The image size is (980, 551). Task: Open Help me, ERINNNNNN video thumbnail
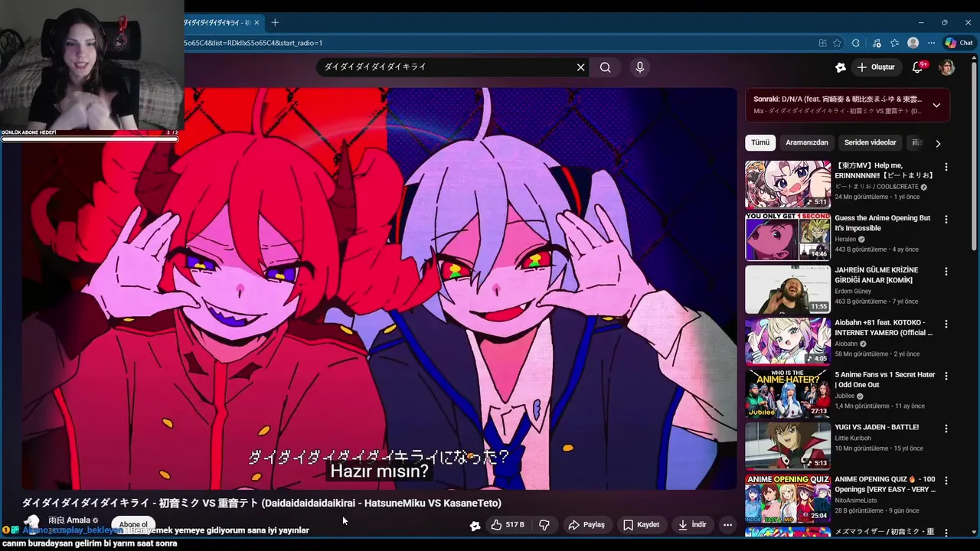tap(788, 184)
